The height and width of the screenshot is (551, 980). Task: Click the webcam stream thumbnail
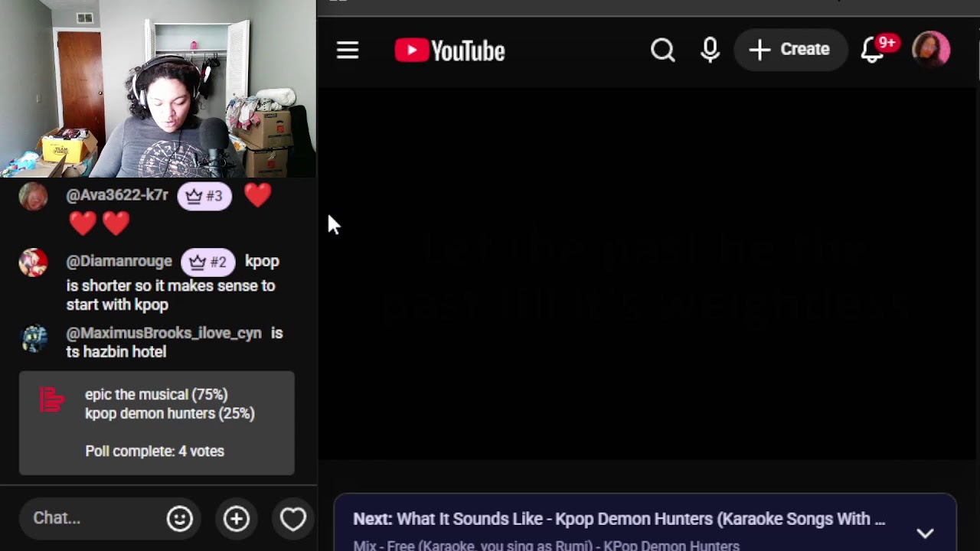tap(158, 89)
